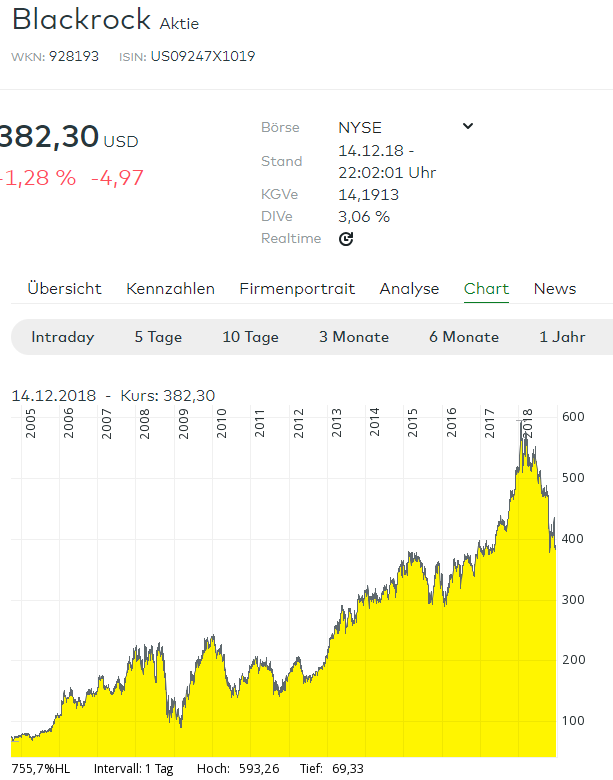Click the KGVe value 14,1913

[x=369, y=195]
